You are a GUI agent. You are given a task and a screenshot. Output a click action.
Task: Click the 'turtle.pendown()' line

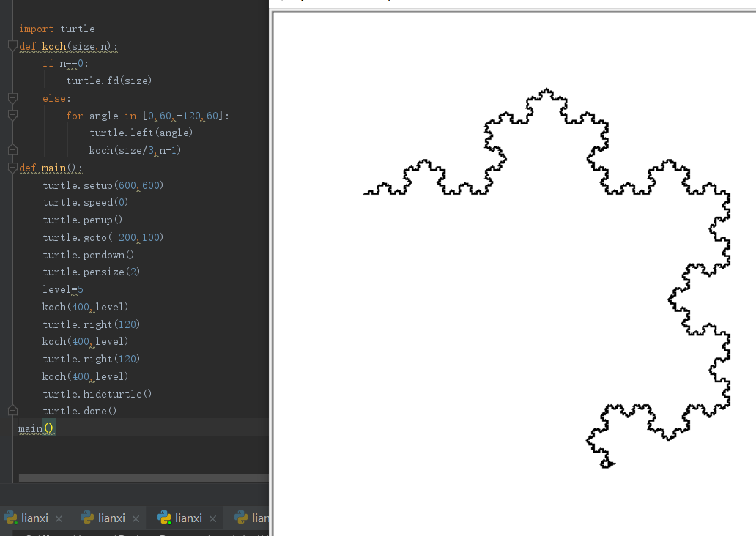88,255
